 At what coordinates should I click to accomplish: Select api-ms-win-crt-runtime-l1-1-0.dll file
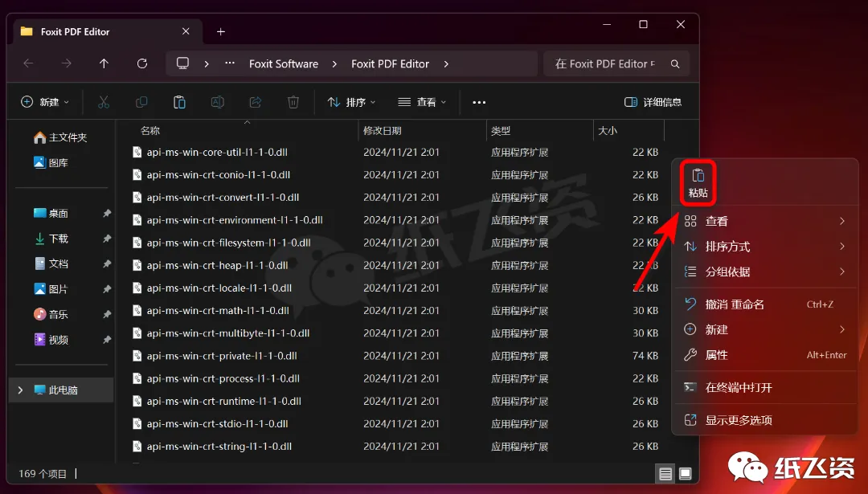click(x=224, y=401)
